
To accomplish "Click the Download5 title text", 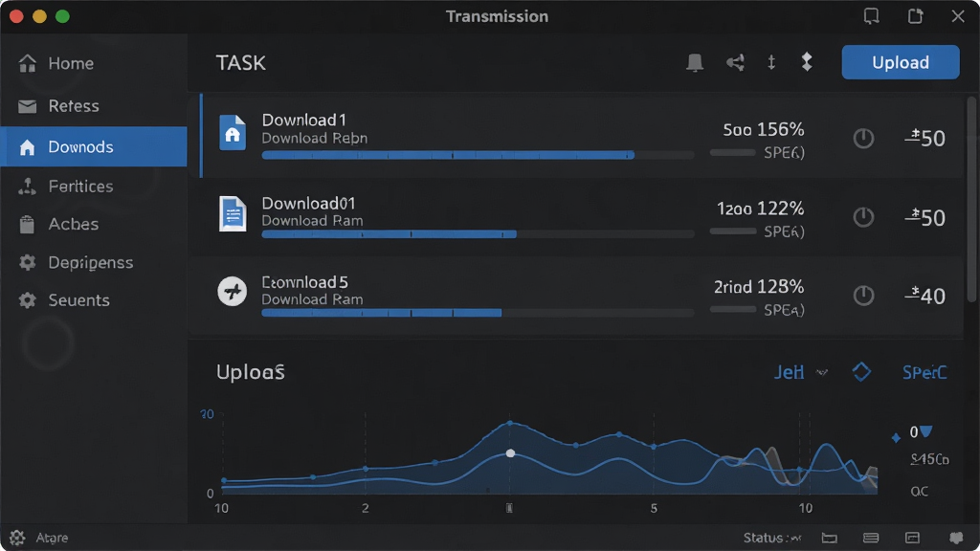I will point(304,282).
